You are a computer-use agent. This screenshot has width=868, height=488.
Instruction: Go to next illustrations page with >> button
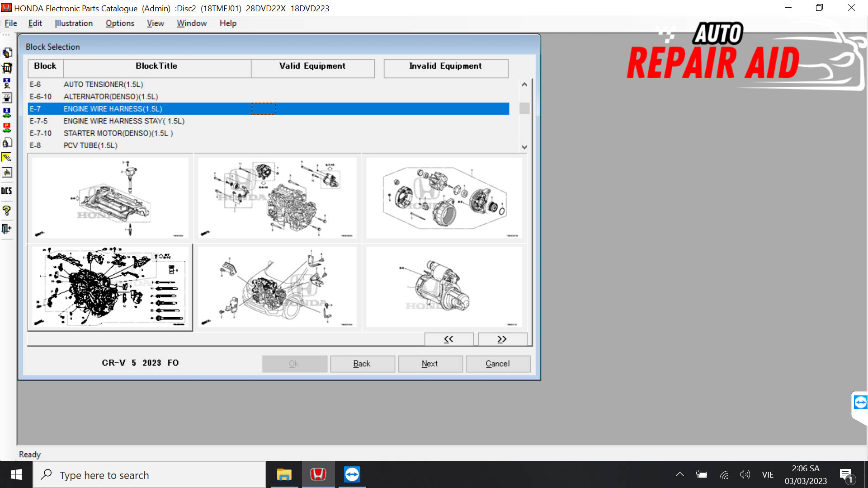point(502,339)
